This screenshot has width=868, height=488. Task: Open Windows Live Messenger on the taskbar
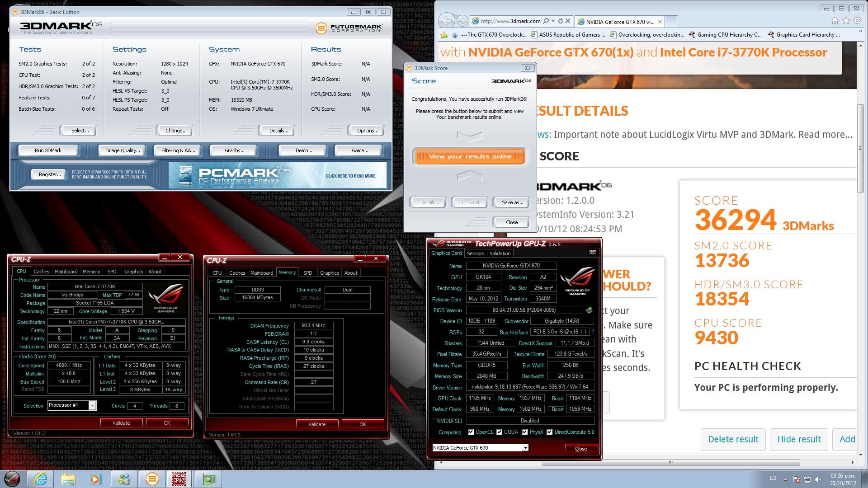coord(124,479)
